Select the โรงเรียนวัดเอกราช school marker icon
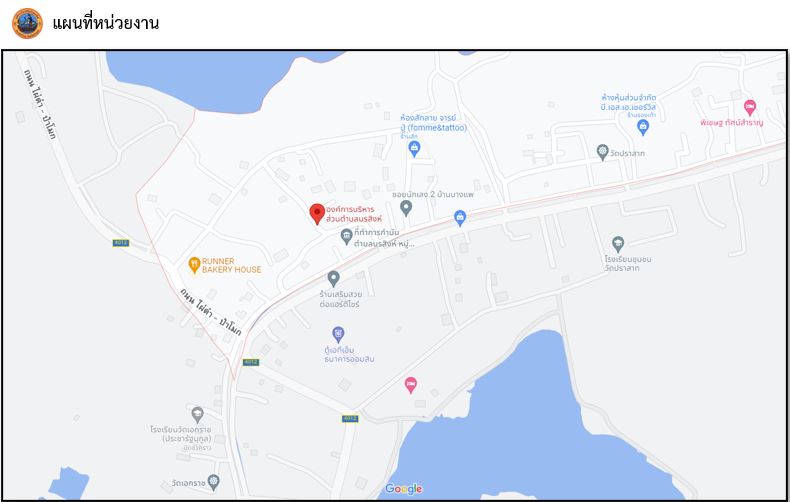Image resolution: width=790 pixels, height=502 pixels. coord(198,415)
